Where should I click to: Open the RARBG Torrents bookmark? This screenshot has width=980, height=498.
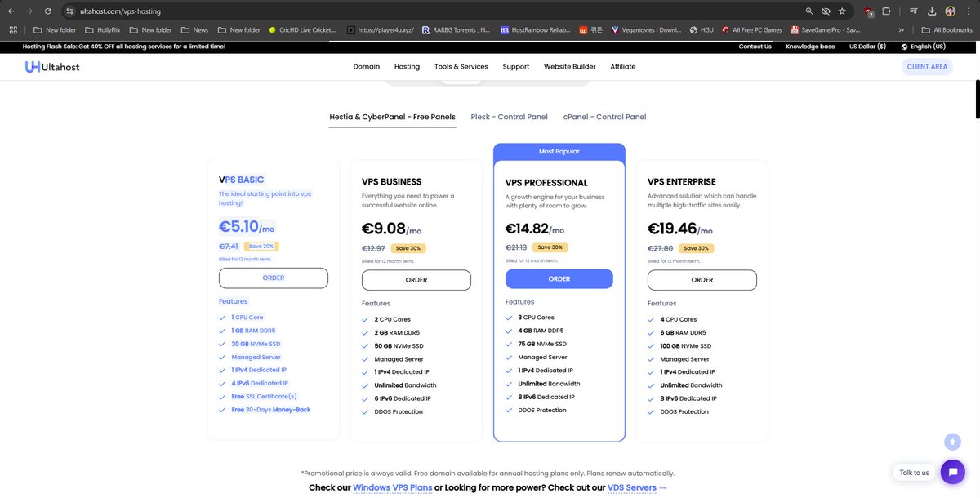457,29
